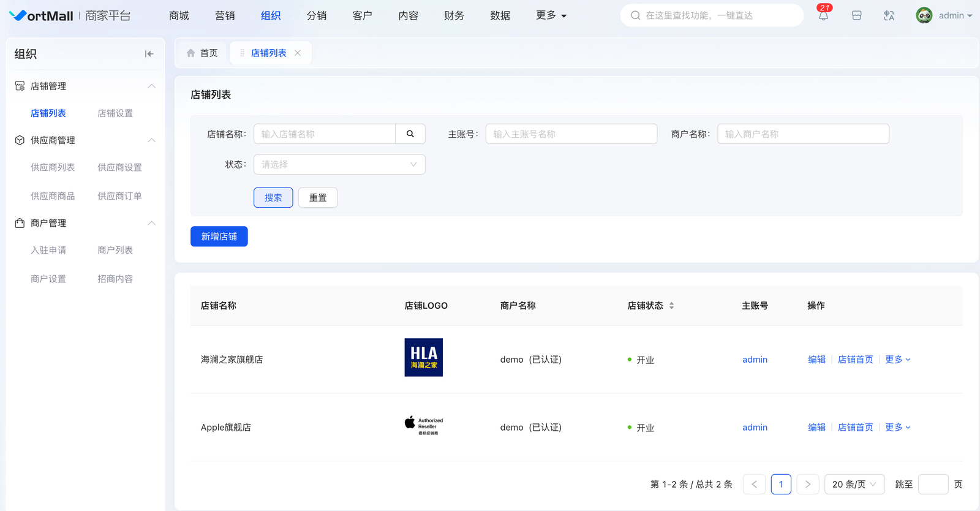The image size is (980, 511).
Task: Click the home icon in the 首页 tab
Action: click(x=191, y=53)
